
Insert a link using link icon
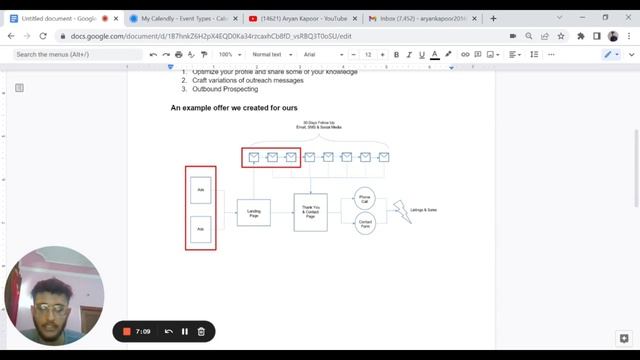[x=465, y=54]
